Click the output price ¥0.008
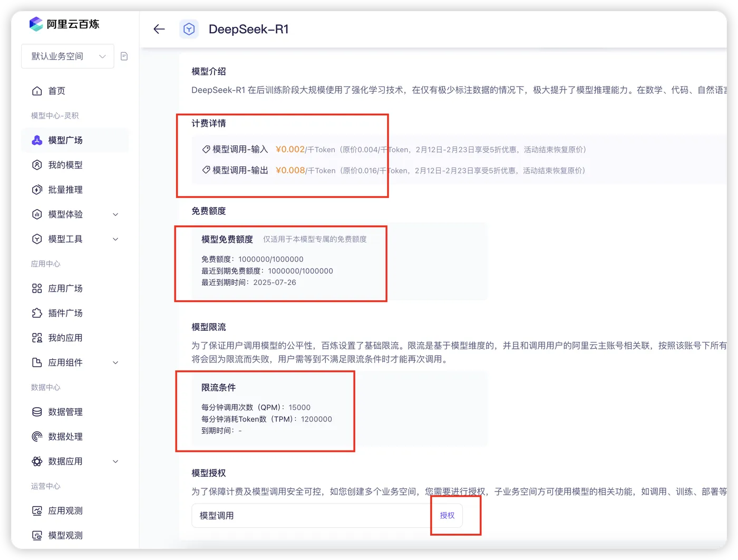Image resolution: width=738 pixels, height=560 pixels. [290, 170]
